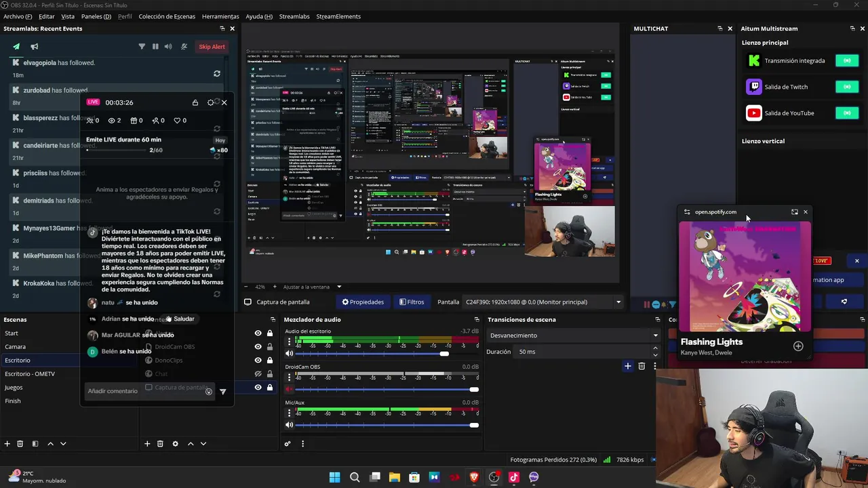This screenshot has height=488, width=868.
Task: Unmute DroidCam OBS in the audio mixer
Action: (x=289, y=389)
